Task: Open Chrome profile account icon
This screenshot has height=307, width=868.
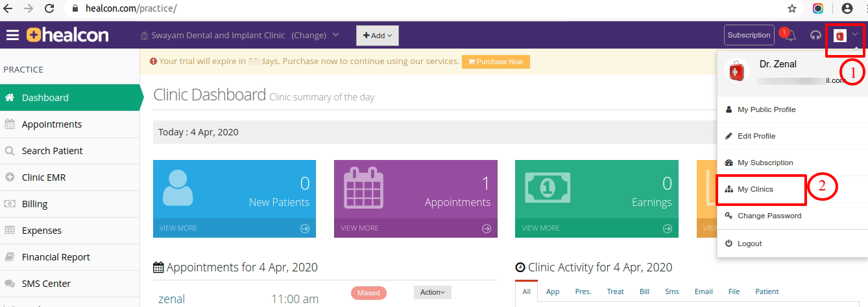Action: point(847,9)
